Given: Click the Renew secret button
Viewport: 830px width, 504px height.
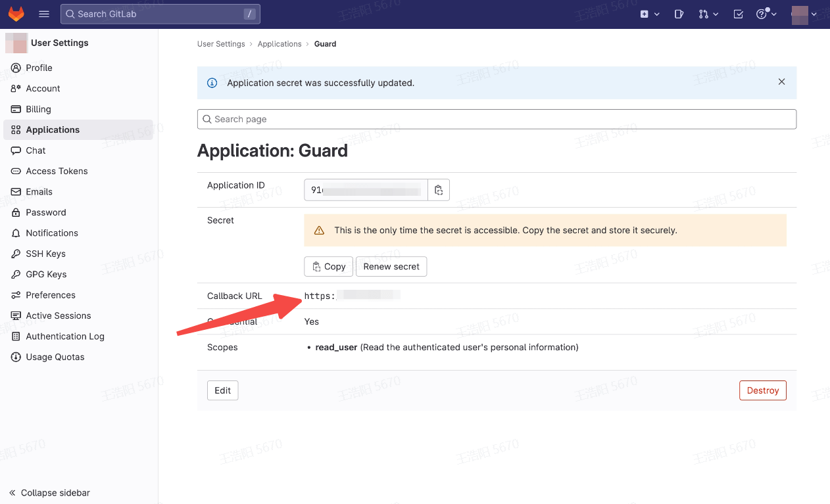Looking at the screenshot, I should [391, 267].
